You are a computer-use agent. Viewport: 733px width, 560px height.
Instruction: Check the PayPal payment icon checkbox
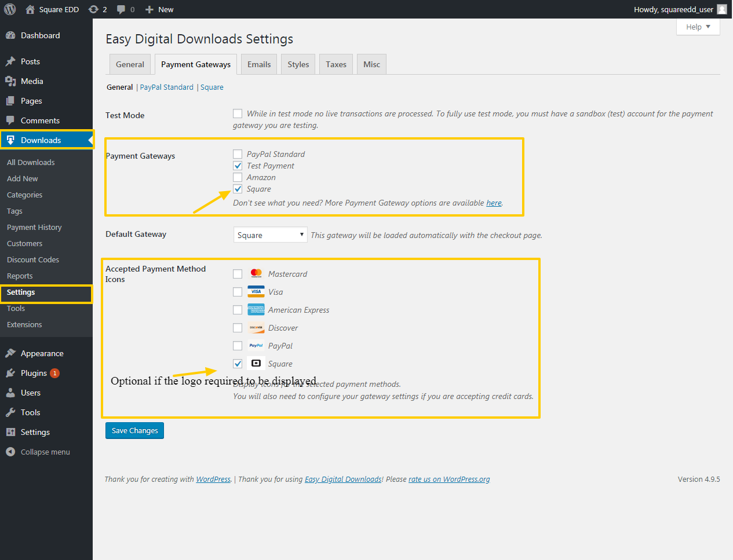pyautogui.click(x=238, y=346)
